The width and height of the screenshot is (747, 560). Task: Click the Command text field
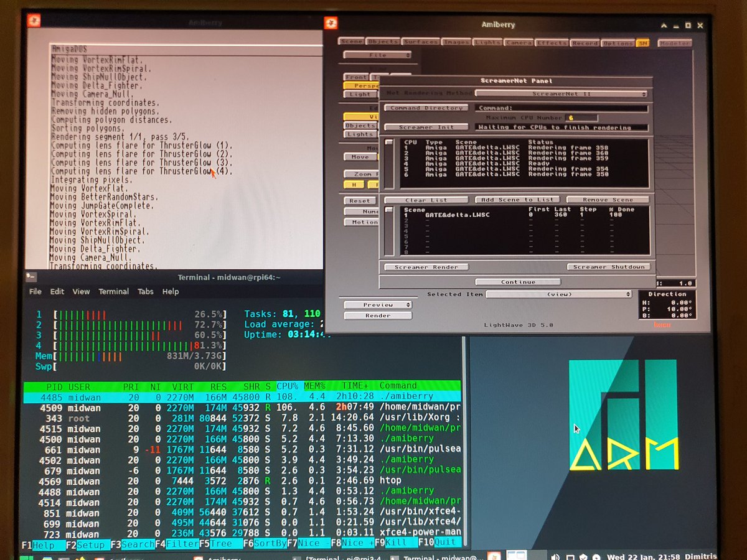[x=561, y=108]
